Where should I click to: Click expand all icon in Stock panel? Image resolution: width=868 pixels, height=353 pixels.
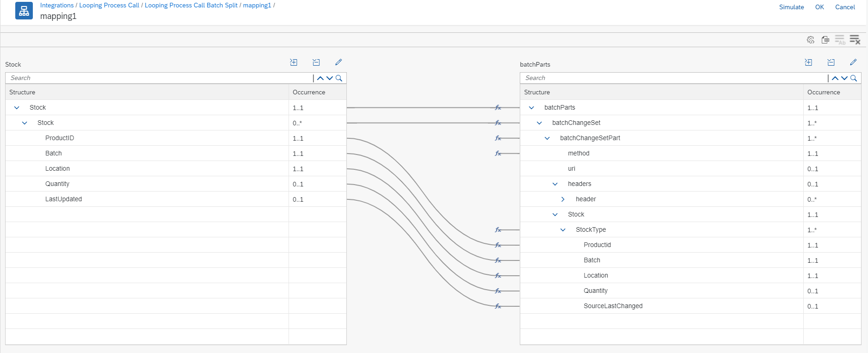(294, 62)
